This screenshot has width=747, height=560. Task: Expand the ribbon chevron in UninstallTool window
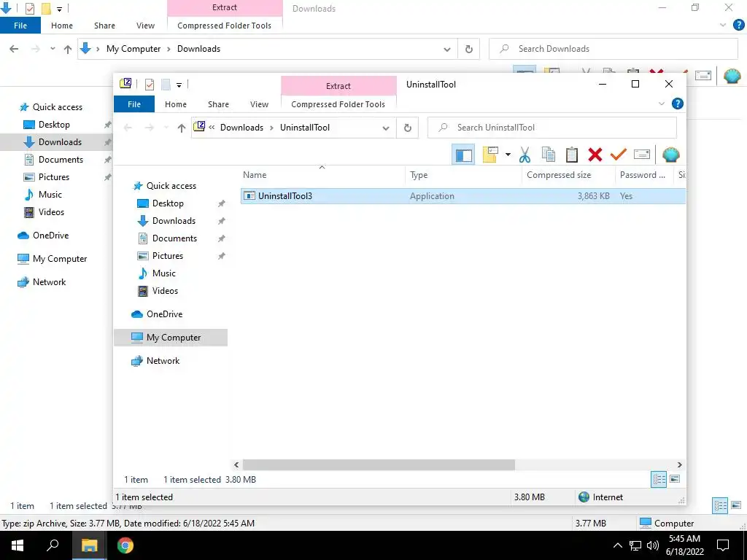661,104
